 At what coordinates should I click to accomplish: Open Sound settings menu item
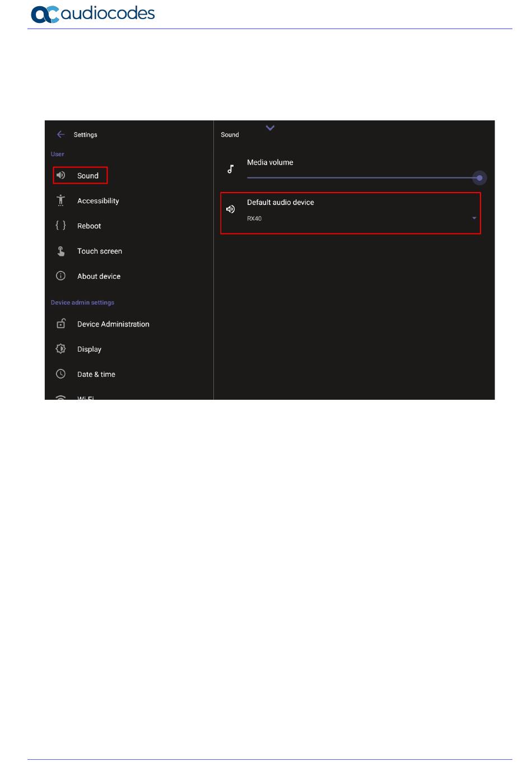tap(80, 175)
